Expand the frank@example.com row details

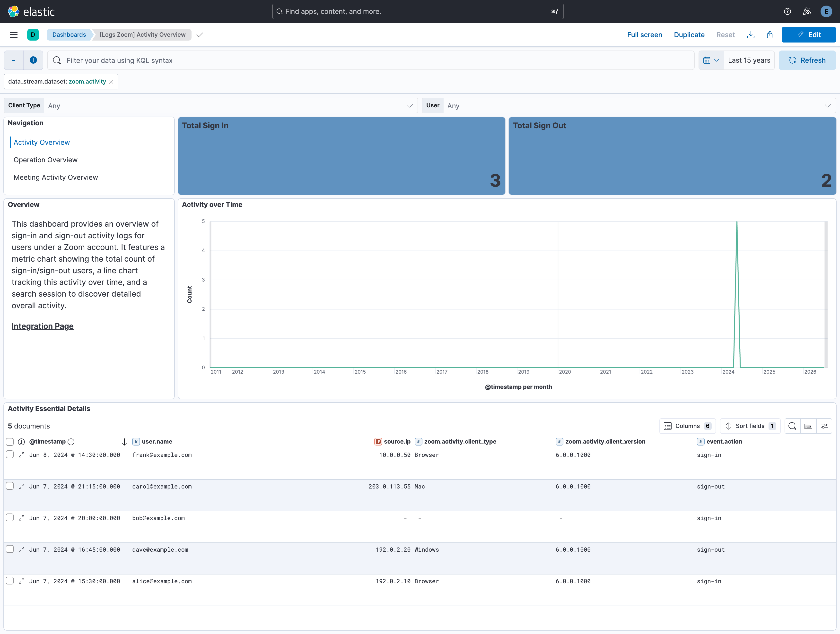tap(21, 455)
